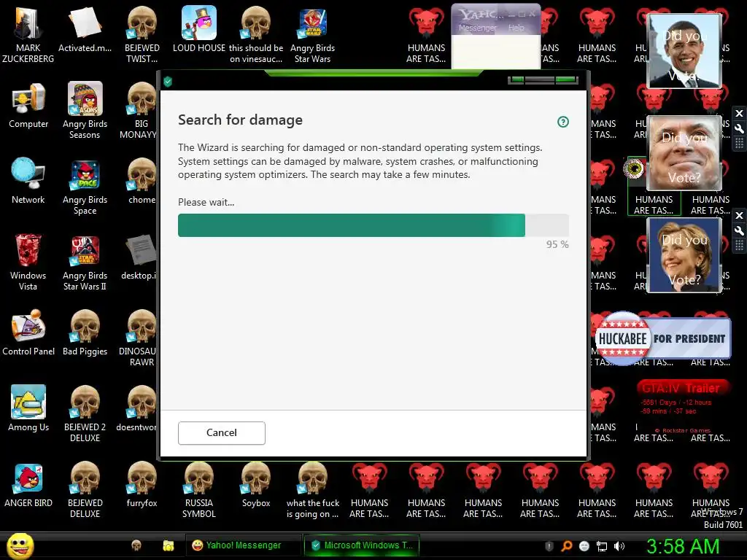
Task: Open options wrench for McCain gadget
Action: tap(739, 129)
